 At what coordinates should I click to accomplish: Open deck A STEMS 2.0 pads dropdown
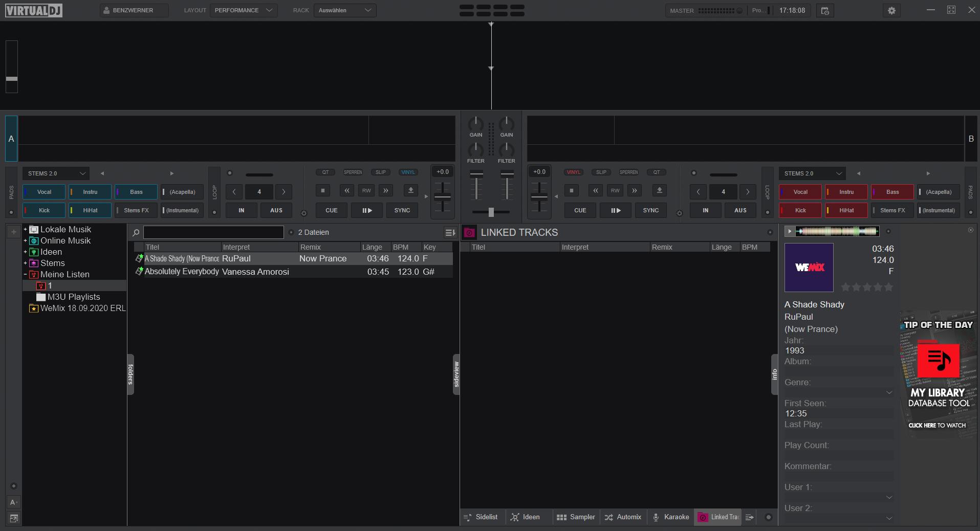(x=56, y=173)
